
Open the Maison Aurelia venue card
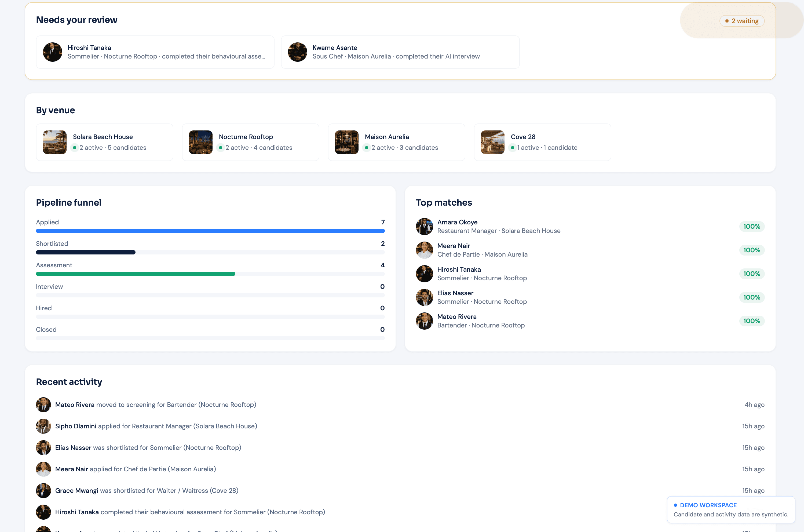click(x=396, y=142)
